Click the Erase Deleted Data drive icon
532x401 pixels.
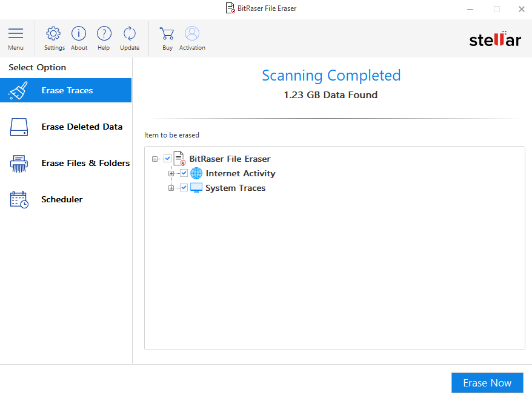(x=19, y=127)
